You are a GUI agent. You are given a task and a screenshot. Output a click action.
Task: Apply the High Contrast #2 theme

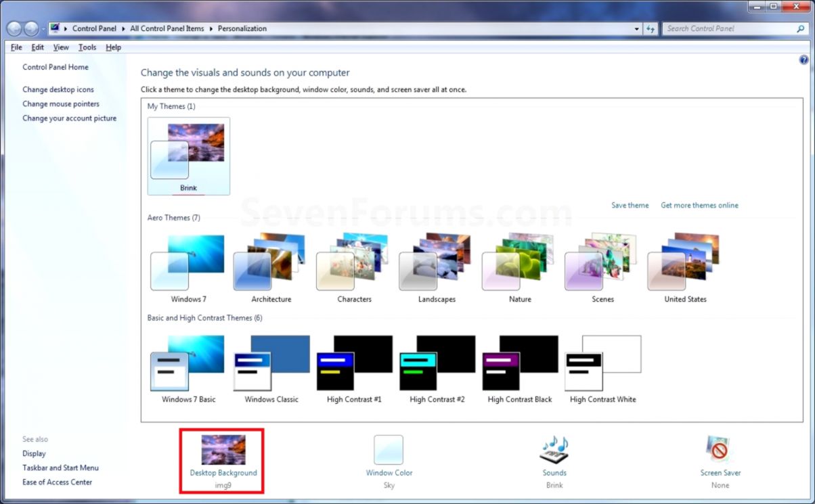pos(437,369)
